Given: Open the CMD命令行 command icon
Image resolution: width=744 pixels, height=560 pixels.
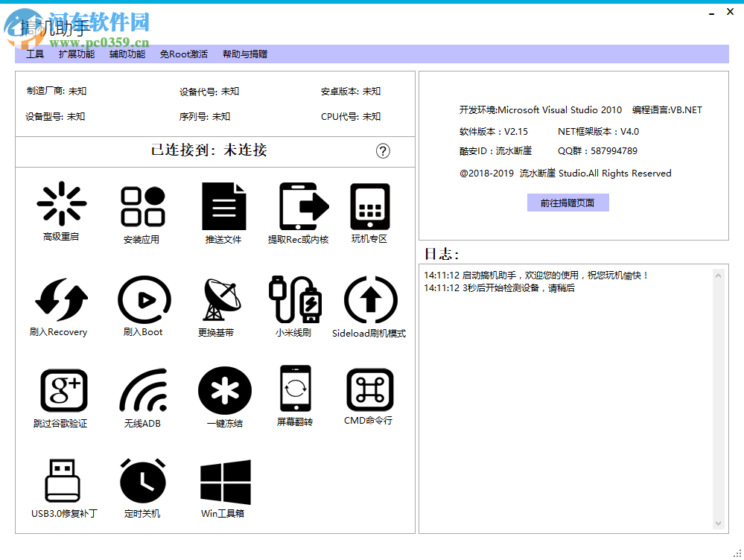Looking at the screenshot, I should tap(370, 389).
